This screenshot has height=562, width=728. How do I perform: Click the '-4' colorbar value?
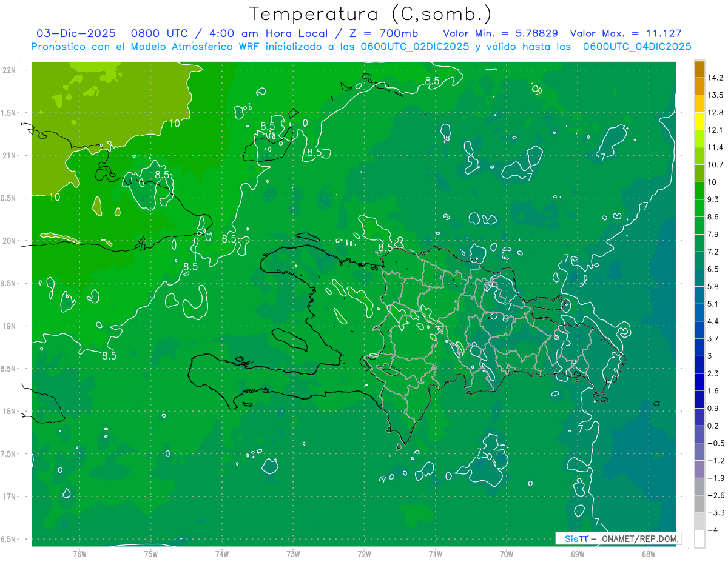[x=713, y=530]
